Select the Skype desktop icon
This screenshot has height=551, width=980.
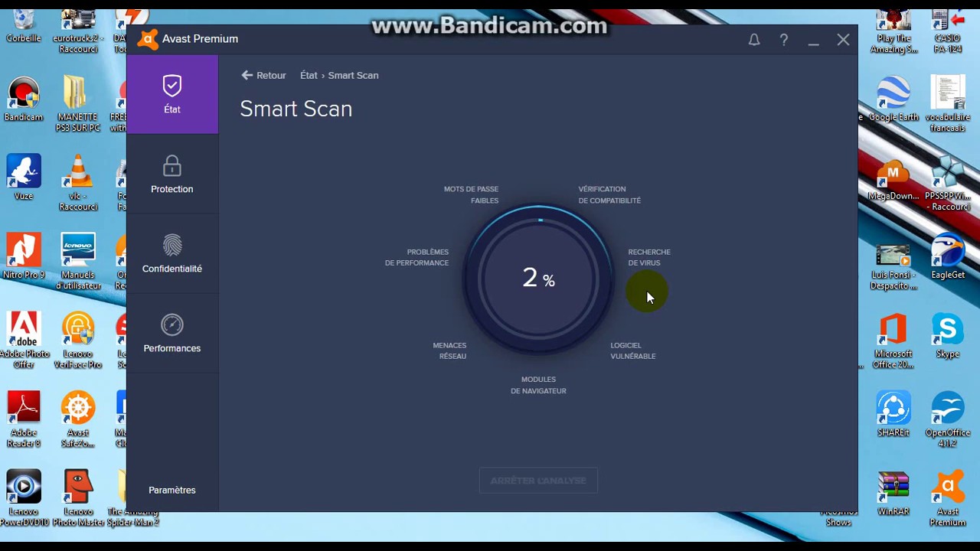coord(948,335)
